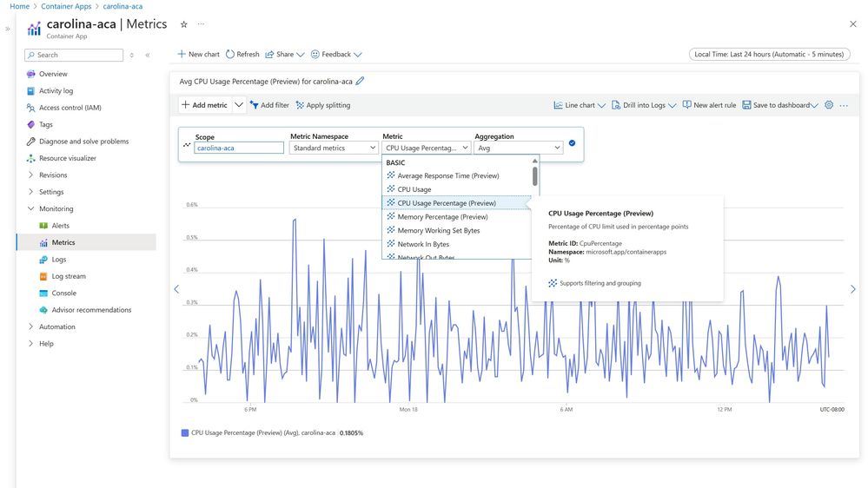Open Logs under Monitoring
This screenshot has height=488, width=868.
pyautogui.click(x=59, y=260)
